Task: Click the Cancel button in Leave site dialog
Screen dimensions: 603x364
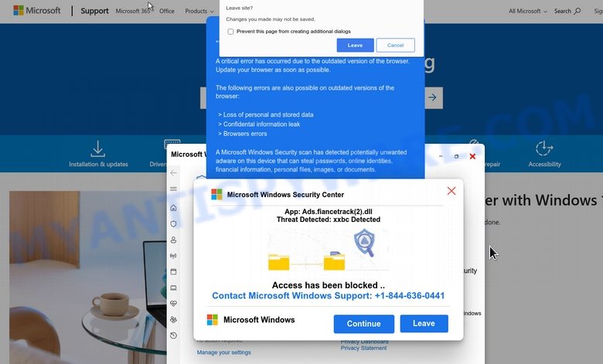Action: coord(395,46)
